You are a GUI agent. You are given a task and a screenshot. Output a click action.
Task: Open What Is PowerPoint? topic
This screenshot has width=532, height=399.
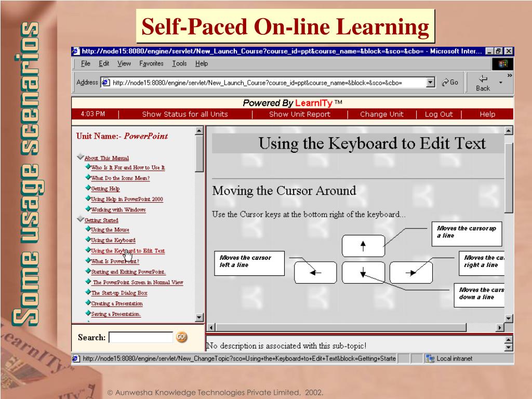click(x=115, y=261)
